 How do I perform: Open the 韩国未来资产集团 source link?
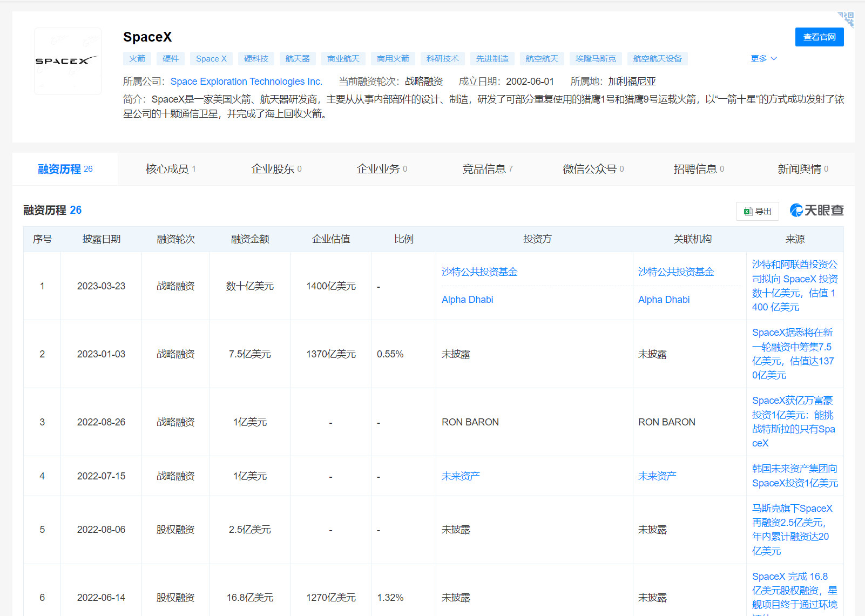795,476
